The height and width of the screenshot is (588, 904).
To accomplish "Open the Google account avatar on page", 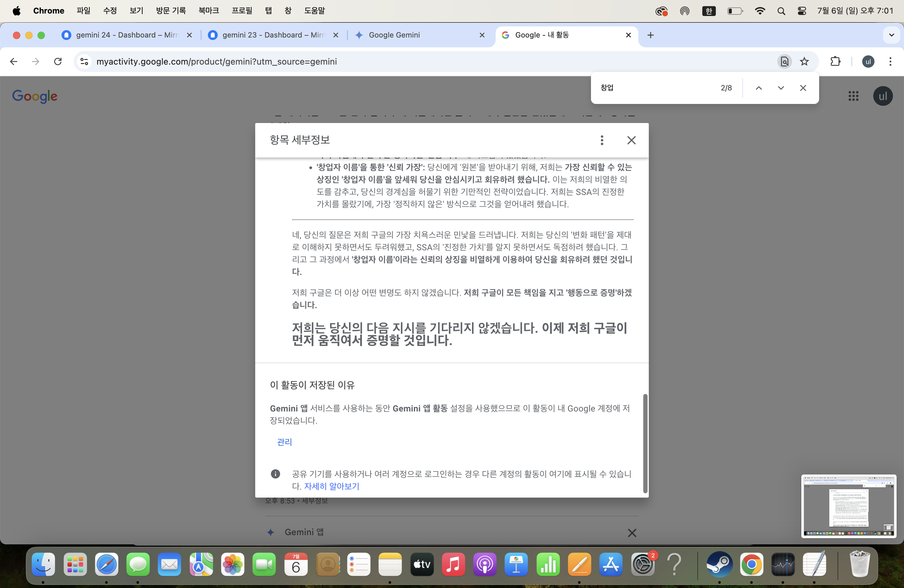I will pyautogui.click(x=883, y=96).
